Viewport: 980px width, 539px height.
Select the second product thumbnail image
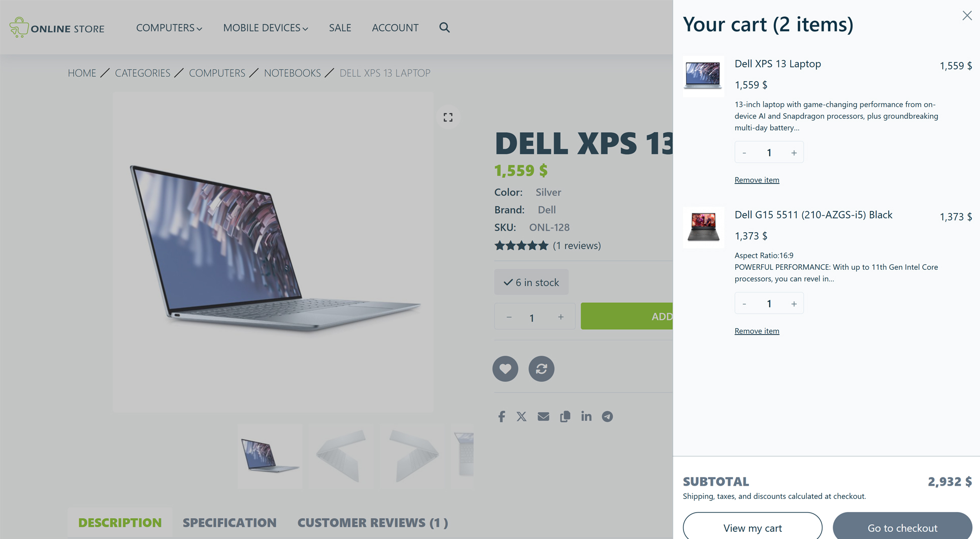(x=341, y=456)
